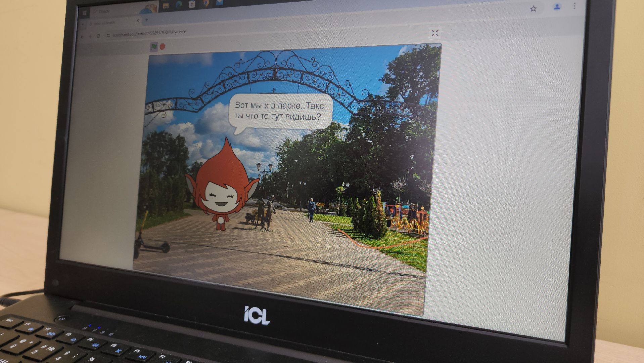Image resolution: width=644 pixels, height=363 pixels.
Task: Select the Scratch project tab
Action: coord(107,23)
